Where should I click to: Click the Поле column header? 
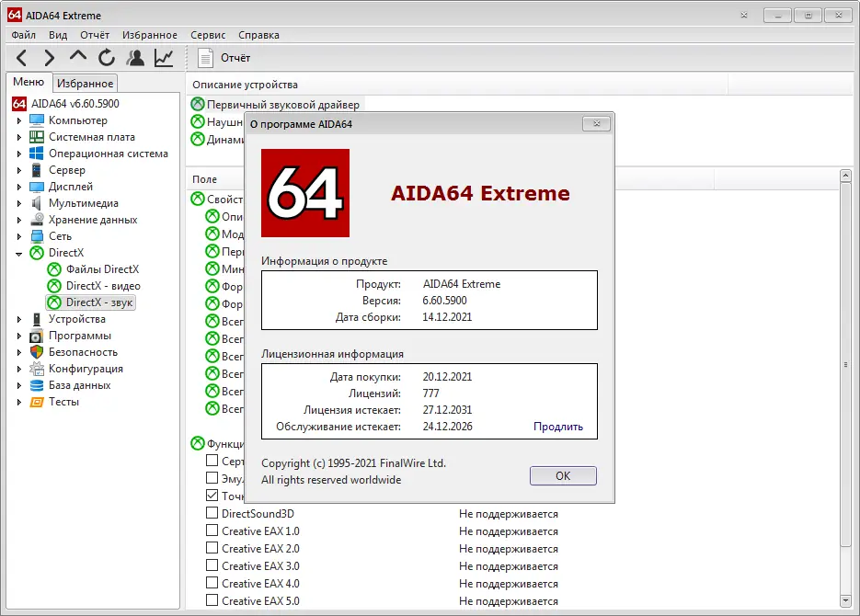pos(204,179)
